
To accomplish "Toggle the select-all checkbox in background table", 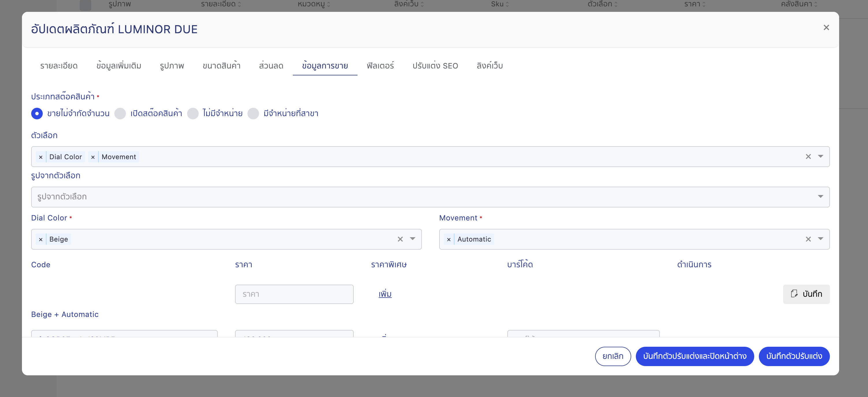I will 85,5.
